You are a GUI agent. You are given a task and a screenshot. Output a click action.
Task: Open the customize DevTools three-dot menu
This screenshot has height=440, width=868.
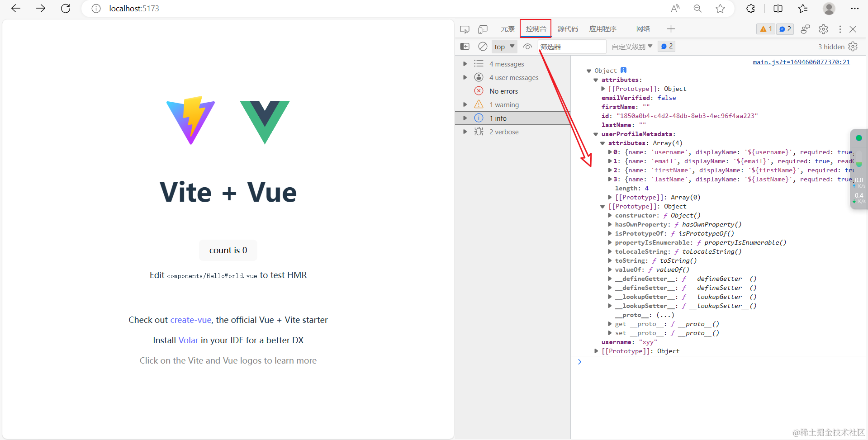[840, 29]
